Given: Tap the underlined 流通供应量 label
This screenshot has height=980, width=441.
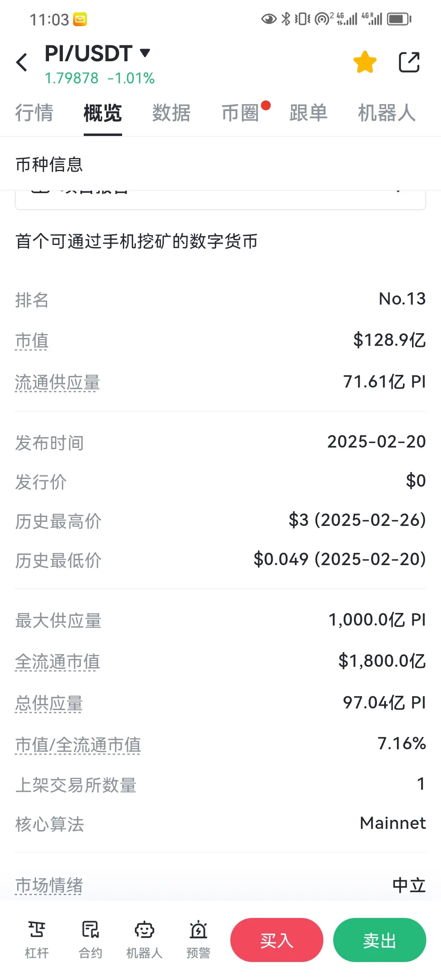Looking at the screenshot, I should 58,383.
